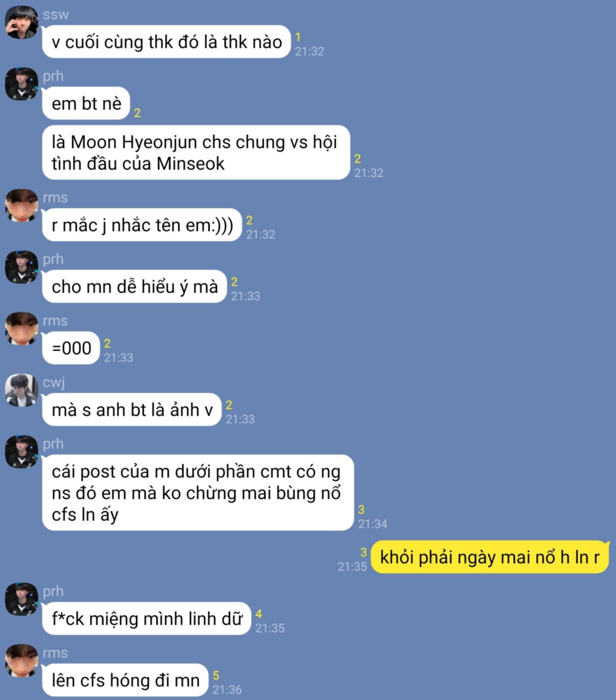Click the sender name 'cwj'
The height and width of the screenshot is (700, 616).
54,383
